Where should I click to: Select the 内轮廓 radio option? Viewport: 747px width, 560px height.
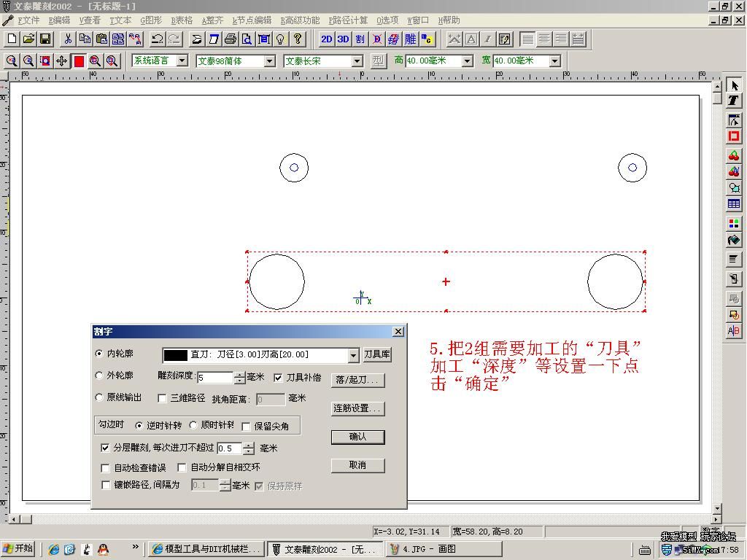[x=99, y=354]
